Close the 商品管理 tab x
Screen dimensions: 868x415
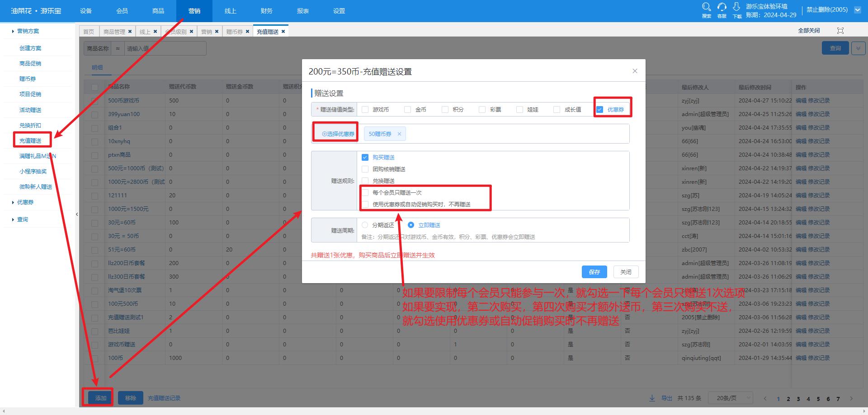pos(130,32)
